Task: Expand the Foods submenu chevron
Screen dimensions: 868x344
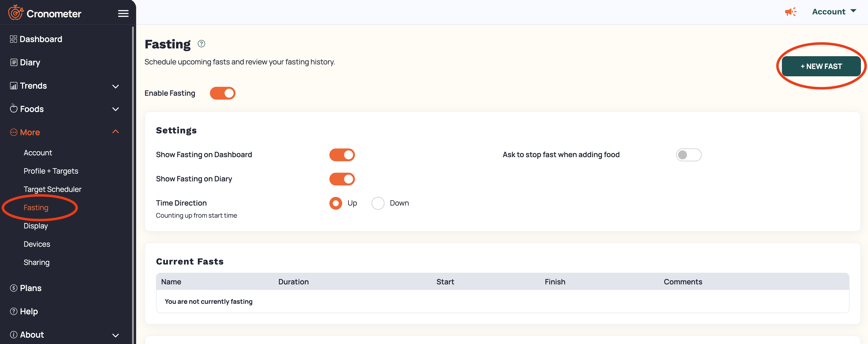Action: coord(115,109)
